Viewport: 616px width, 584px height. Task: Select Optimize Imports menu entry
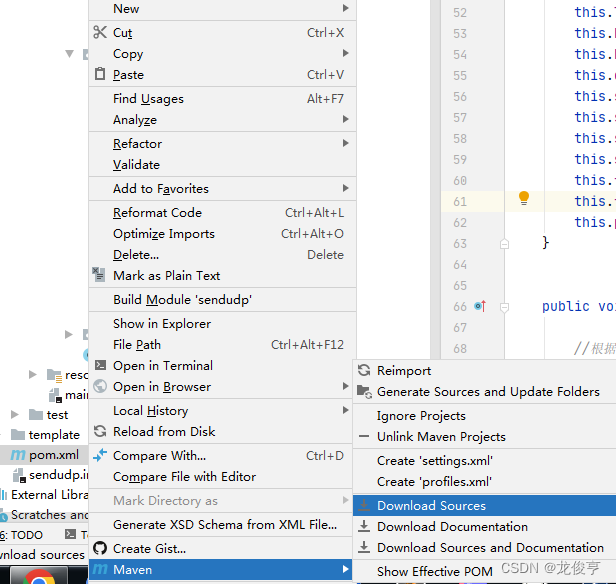(x=222, y=234)
